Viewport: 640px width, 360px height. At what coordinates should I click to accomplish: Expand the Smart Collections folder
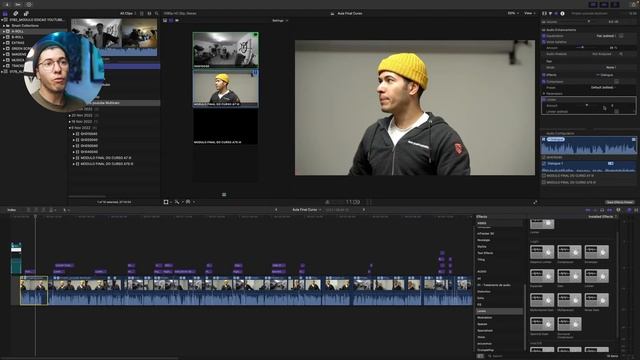pos(4,25)
